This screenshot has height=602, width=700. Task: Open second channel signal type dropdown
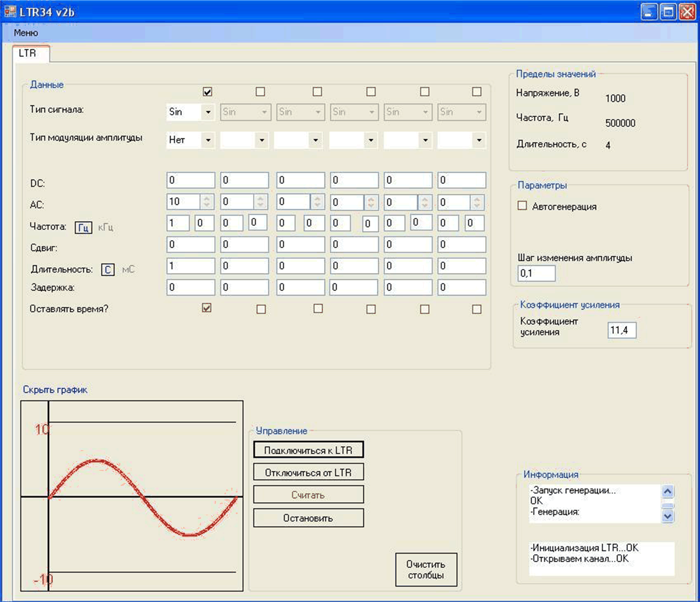point(246,112)
